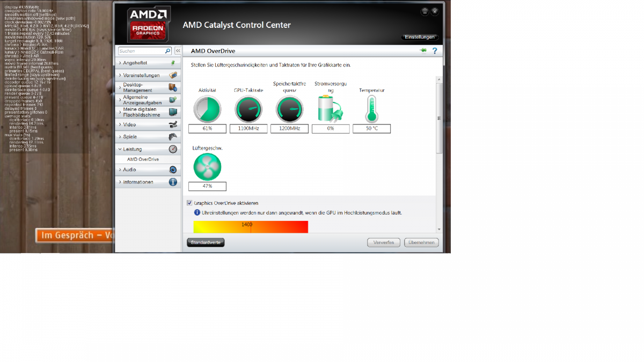The height and width of the screenshot is (362, 644).
Task: Expand the Informationen section
Action: [x=149, y=182]
